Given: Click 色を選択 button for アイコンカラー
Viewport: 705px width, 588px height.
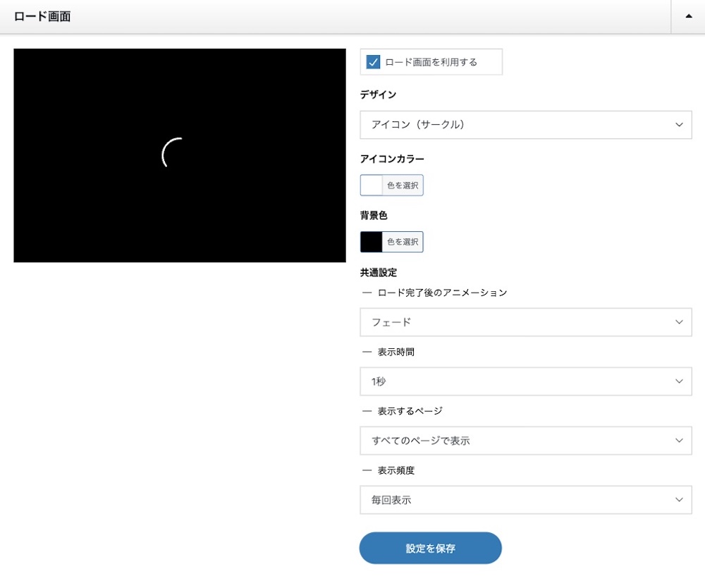Looking at the screenshot, I should click(x=403, y=185).
